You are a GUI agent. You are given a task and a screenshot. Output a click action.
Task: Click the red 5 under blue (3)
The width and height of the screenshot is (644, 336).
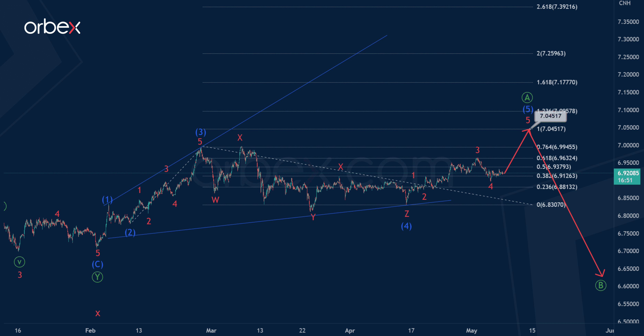[x=200, y=142]
